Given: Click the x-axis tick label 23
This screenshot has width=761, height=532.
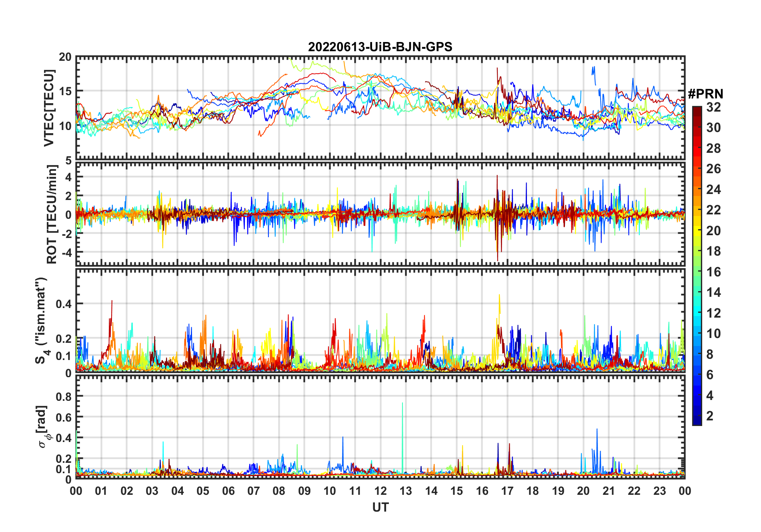Looking at the screenshot, I should click(x=659, y=491).
